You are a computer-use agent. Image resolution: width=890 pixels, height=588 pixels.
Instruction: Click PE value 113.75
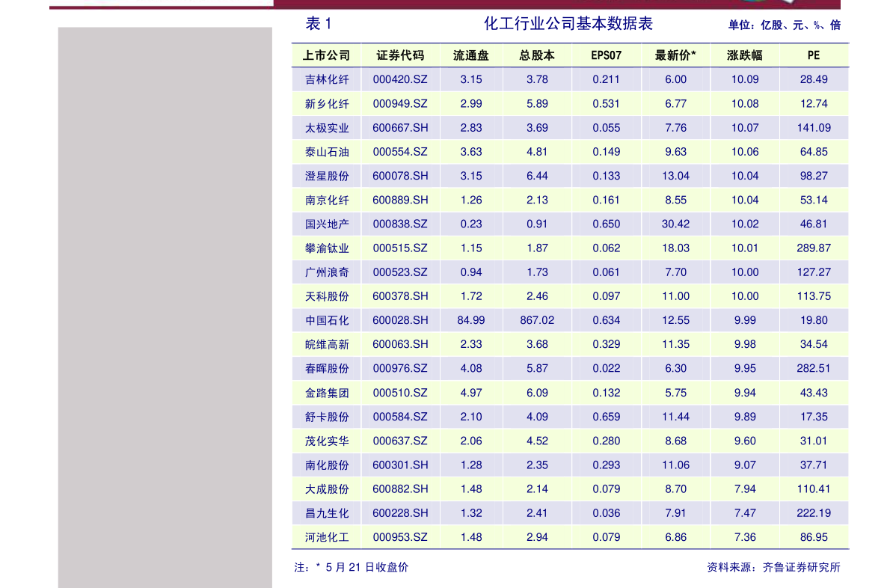[814, 296]
